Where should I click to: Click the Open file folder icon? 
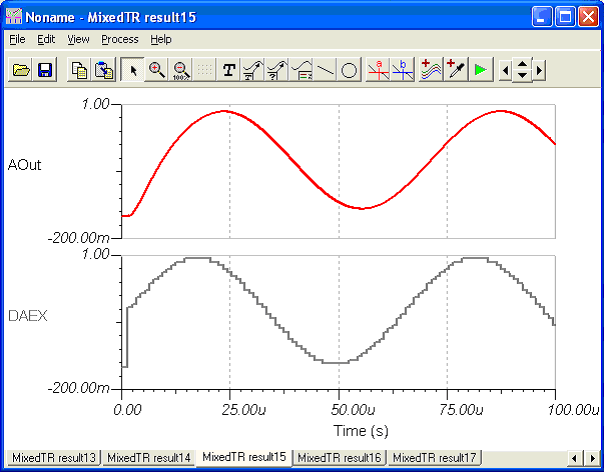pyautogui.click(x=21, y=70)
